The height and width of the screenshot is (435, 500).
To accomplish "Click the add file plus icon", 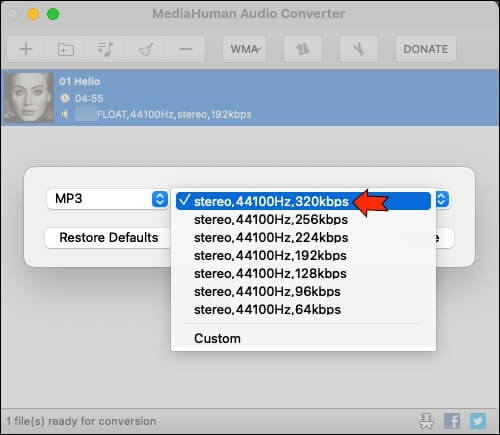I will coord(26,49).
